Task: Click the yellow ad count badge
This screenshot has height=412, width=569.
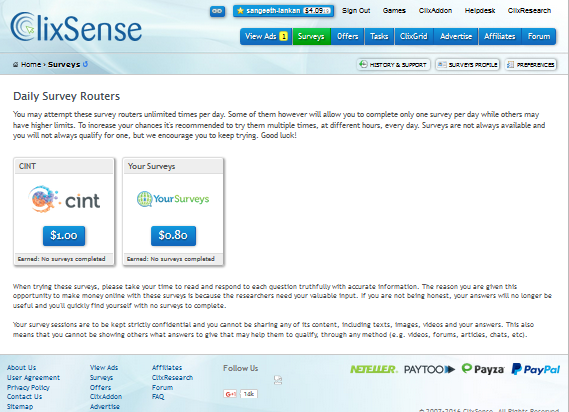Action: 284,36
